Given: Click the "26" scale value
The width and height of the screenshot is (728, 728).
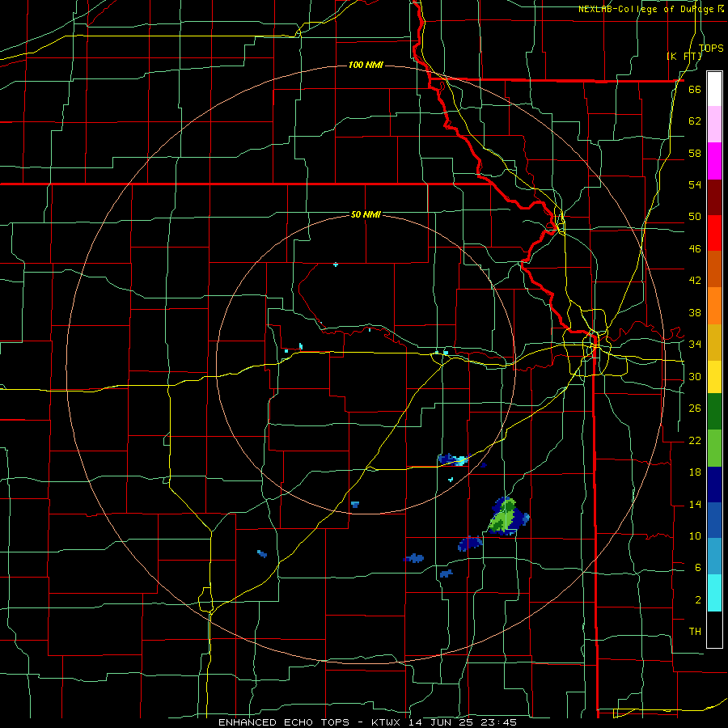Looking at the screenshot, I should pyautogui.click(x=695, y=408).
